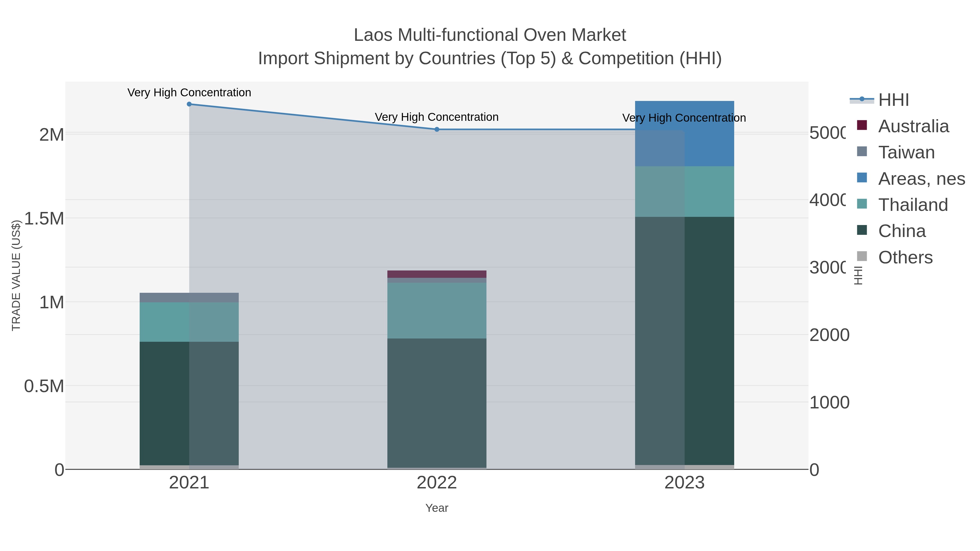The image size is (980, 551).
Task: Click the Thailand teal legend swatch
Action: [x=862, y=204]
